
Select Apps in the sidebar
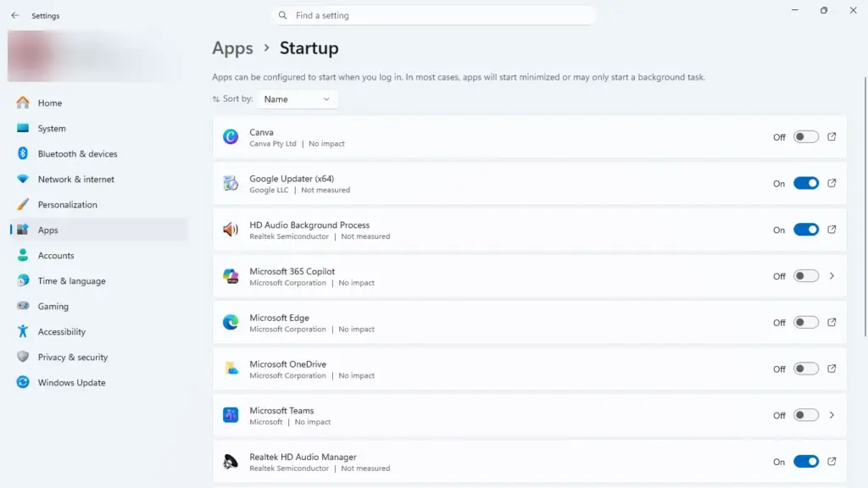98,230
